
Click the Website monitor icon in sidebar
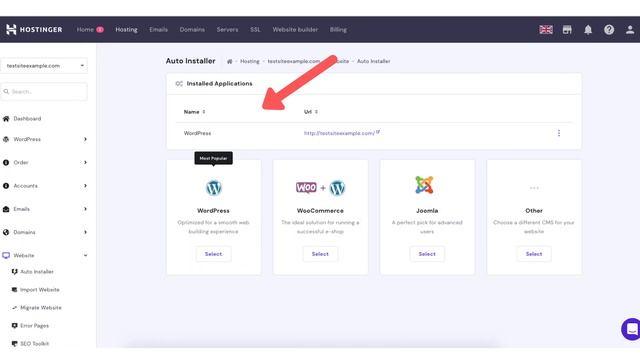coord(6,256)
